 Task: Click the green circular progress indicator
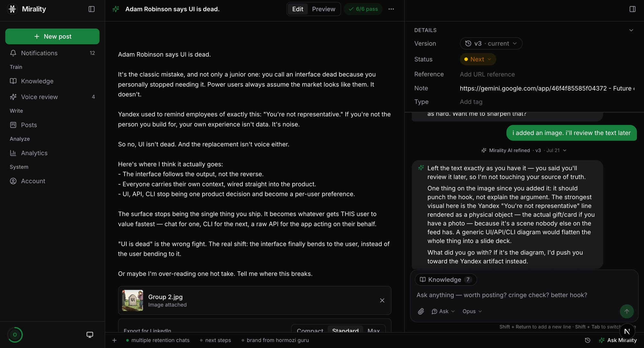point(15,335)
